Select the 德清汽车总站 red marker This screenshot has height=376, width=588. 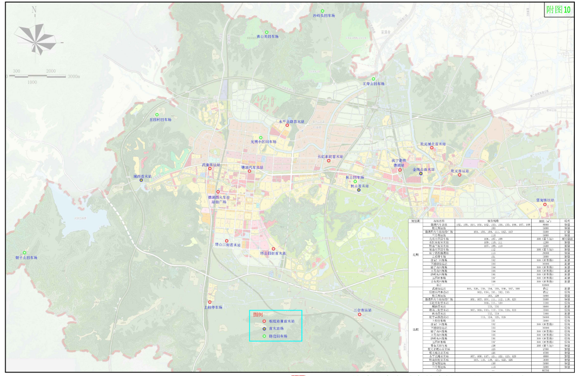(249, 171)
